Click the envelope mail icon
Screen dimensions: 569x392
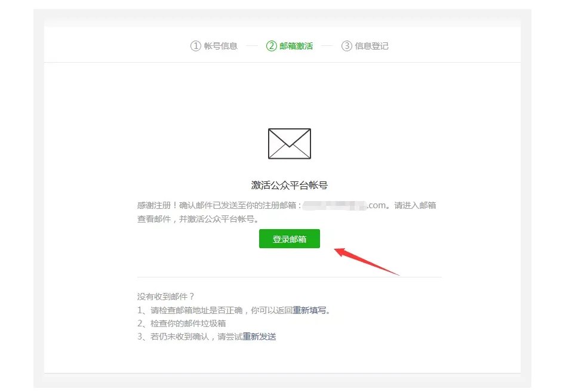tap(289, 144)
